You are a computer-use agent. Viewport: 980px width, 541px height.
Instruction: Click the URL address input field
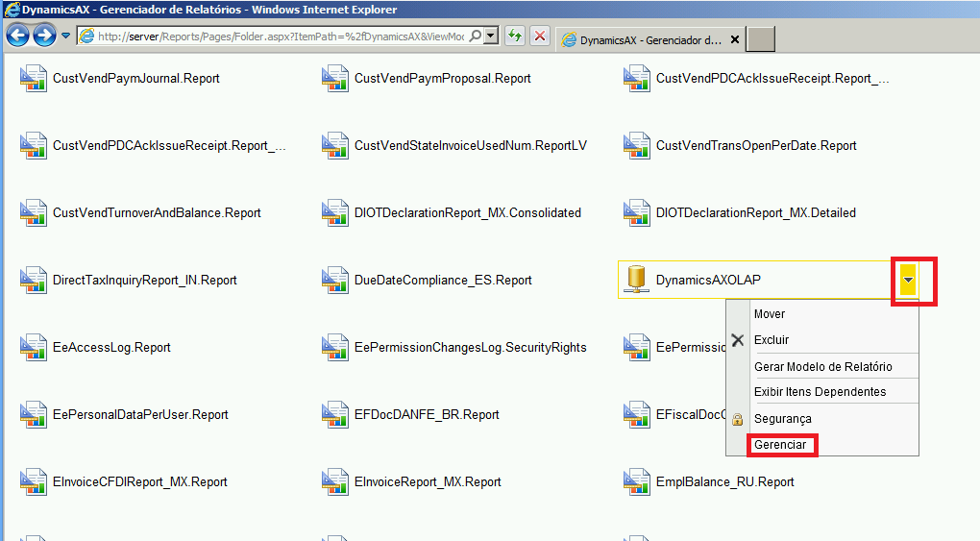click(x=281, y=37)
